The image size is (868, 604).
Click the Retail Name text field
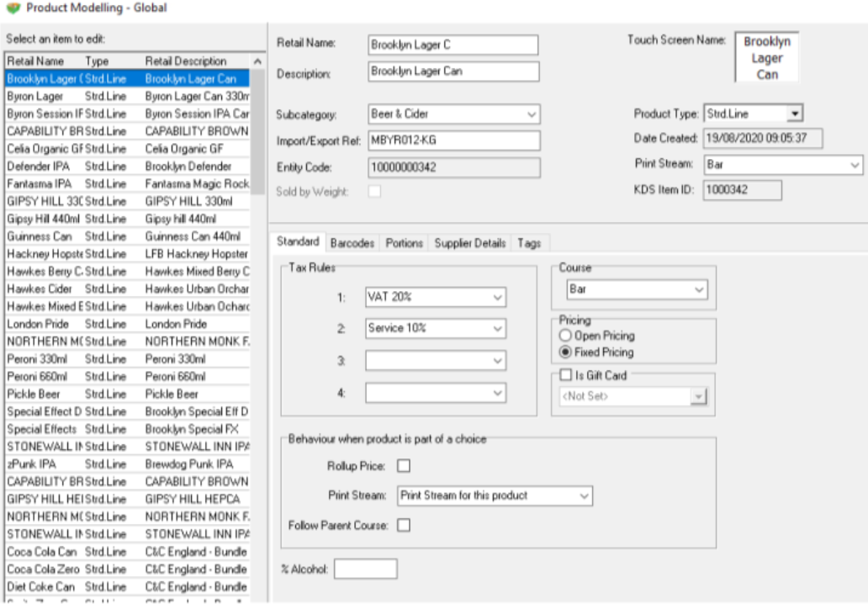coord(453,45)
